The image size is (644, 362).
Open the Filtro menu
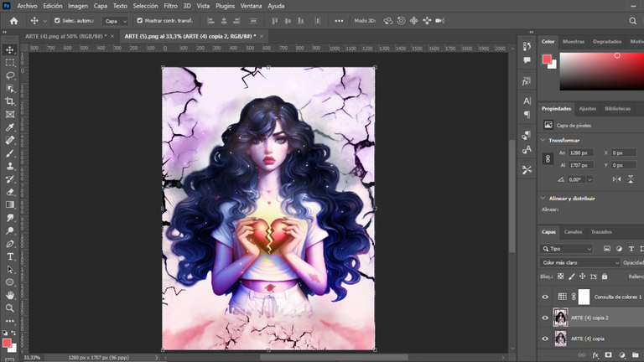(x=170, y=6)
